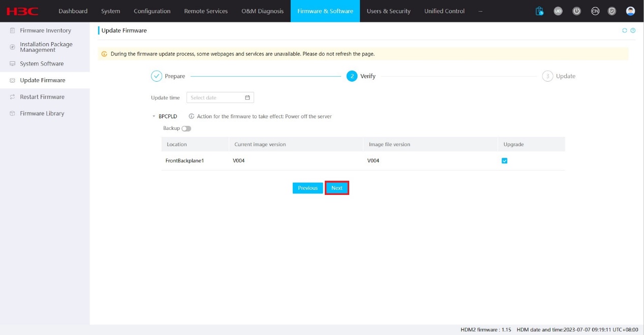The image size is (644, 335).
Task: Click the Prepare step checkmark circle
Action: 157,76
